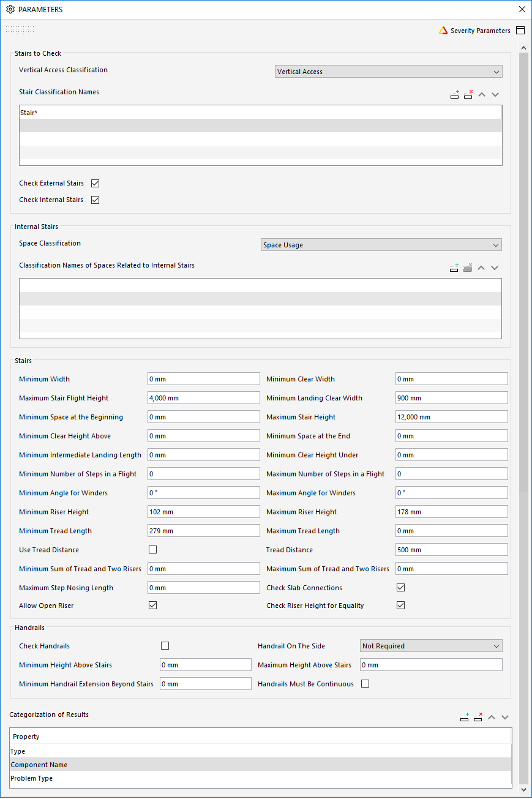Click Minimum Clear Height Under field
This screenshot has width=532, height=799.
452,455
